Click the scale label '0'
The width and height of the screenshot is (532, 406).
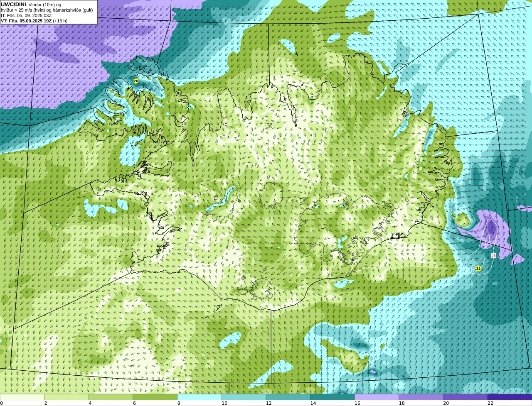2,403
